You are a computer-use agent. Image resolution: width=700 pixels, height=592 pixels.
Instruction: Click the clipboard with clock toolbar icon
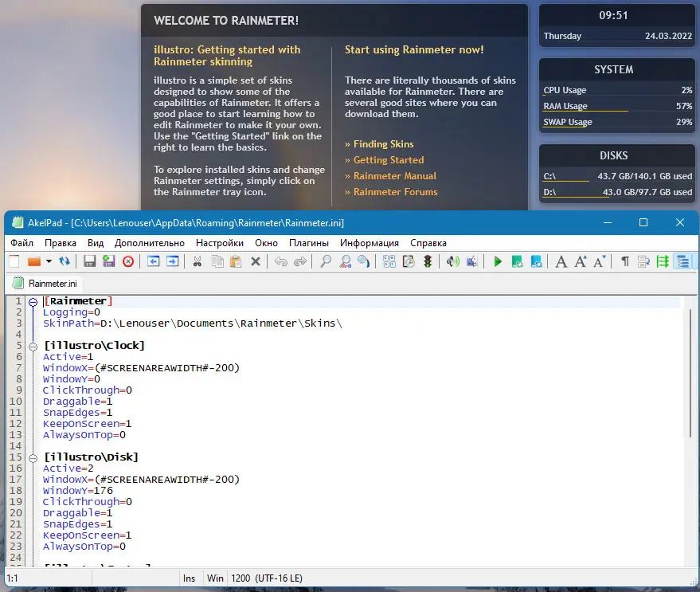409,261
